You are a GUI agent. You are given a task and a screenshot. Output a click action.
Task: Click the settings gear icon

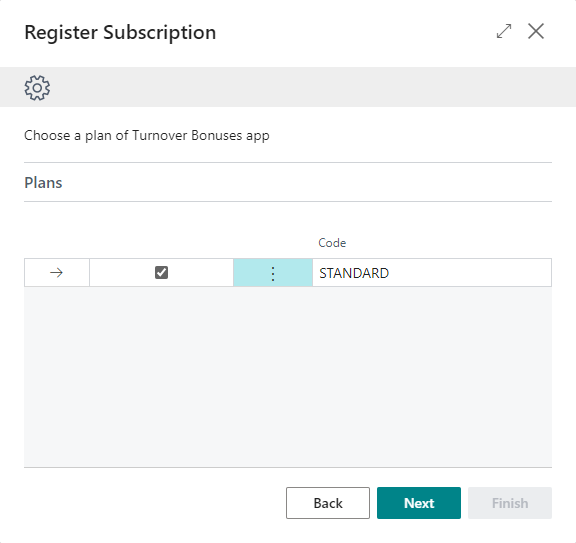[37, 88]
